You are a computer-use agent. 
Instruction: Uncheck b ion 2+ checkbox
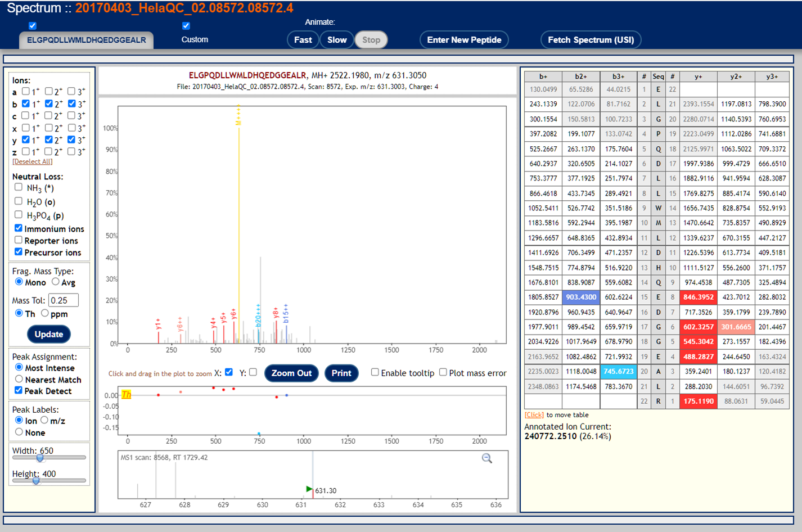(49, 103)
